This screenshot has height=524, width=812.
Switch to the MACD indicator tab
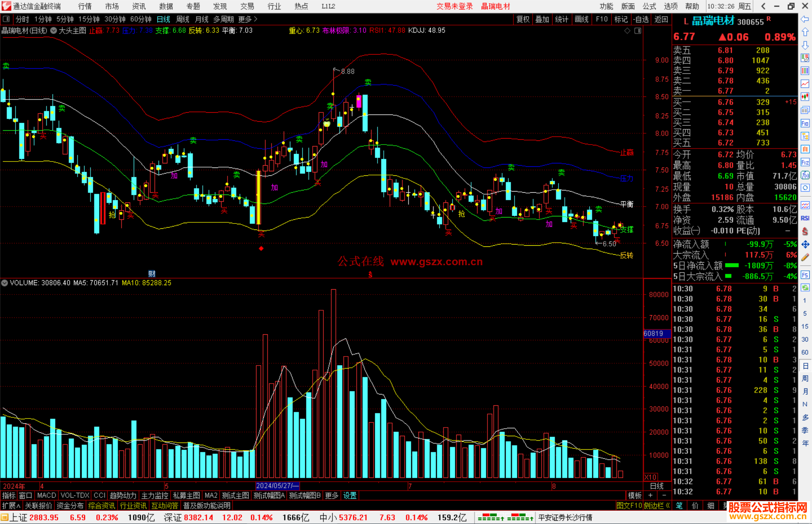[46, 495]
